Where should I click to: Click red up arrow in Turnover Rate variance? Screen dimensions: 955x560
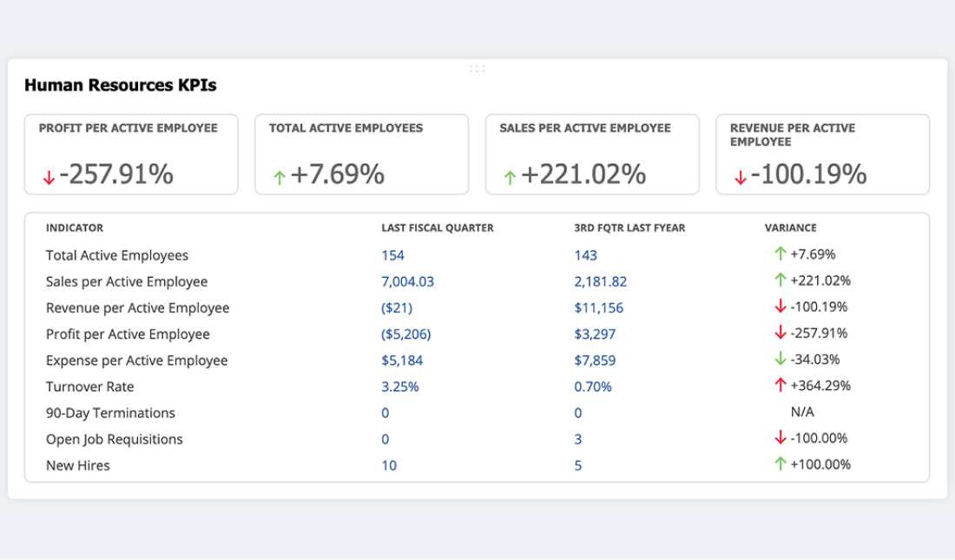click(780, 385)
